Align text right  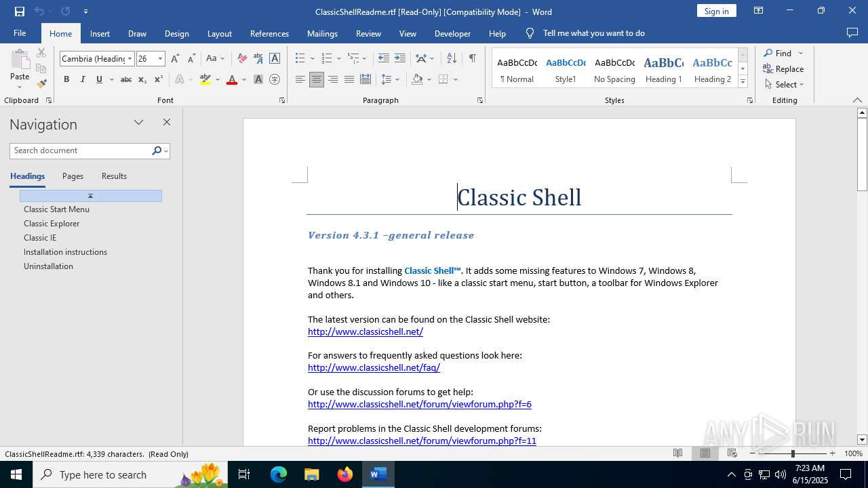[x=333, y=79]
